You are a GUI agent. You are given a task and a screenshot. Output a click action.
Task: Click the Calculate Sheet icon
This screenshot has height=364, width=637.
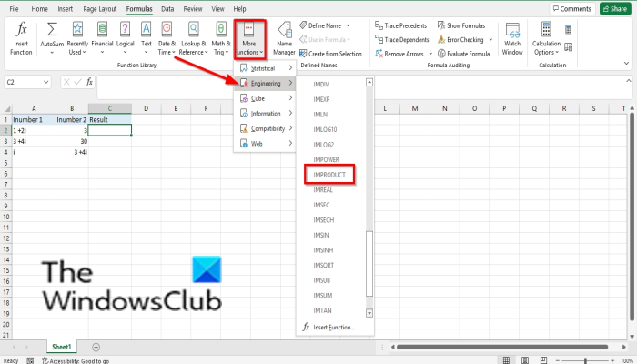(x=569, y=47)
